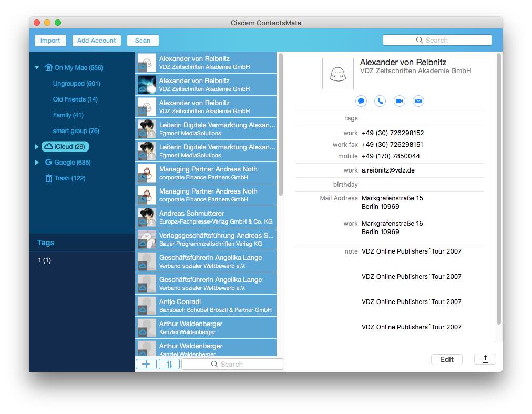The image size is (532, 414).
Task: Start a video call with contact
Action: (400, 101)
